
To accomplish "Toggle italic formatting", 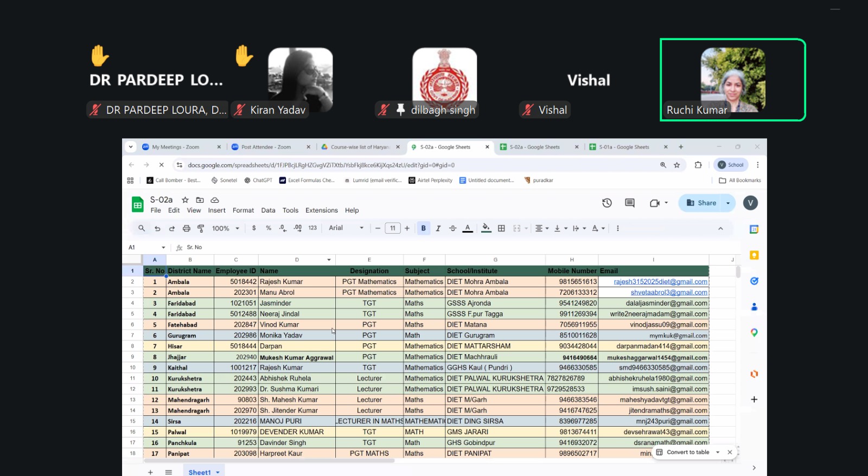I will click(438, 228).
